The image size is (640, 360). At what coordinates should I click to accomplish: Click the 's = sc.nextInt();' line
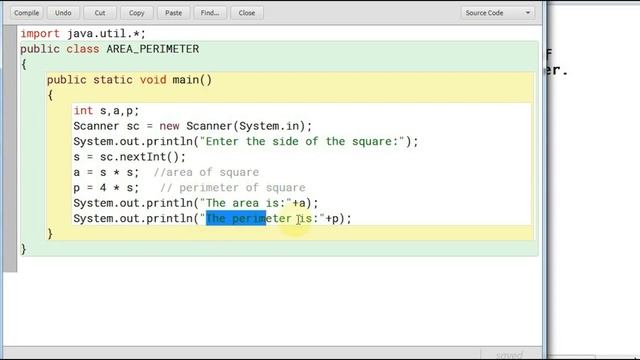[129, 157]
